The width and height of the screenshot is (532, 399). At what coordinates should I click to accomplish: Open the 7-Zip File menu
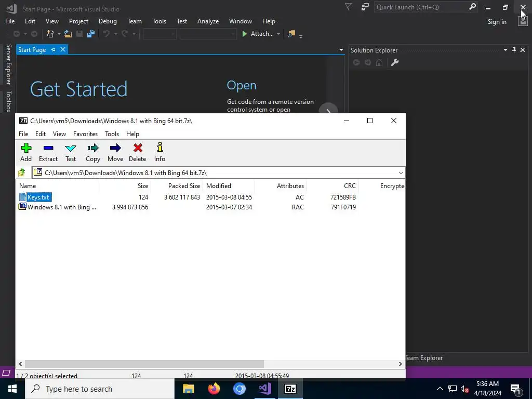[x=23, y=134]
